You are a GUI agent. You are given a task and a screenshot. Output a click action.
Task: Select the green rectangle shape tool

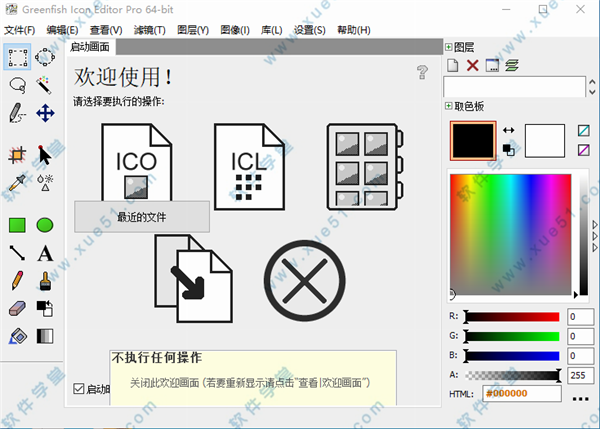(17, 225)
